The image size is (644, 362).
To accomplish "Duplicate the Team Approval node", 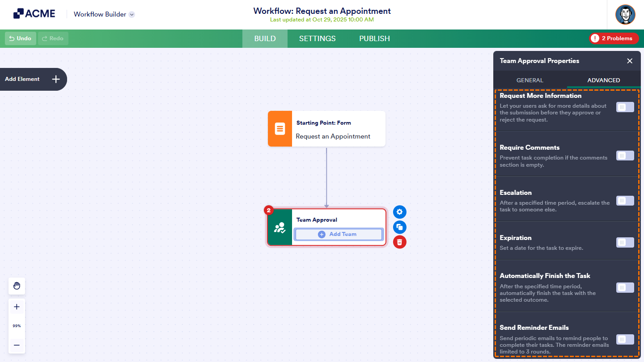I will [400, 227].
